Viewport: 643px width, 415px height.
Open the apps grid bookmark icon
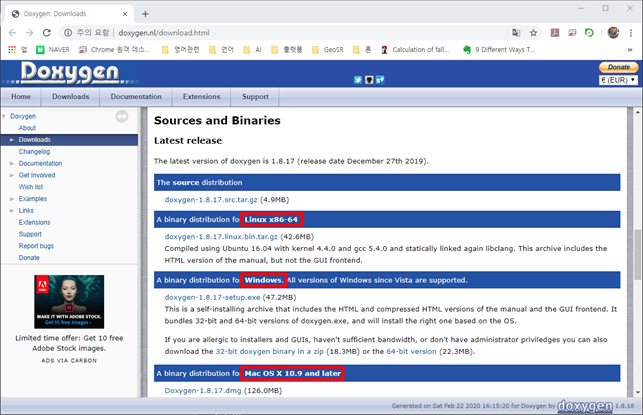point(12,50)
